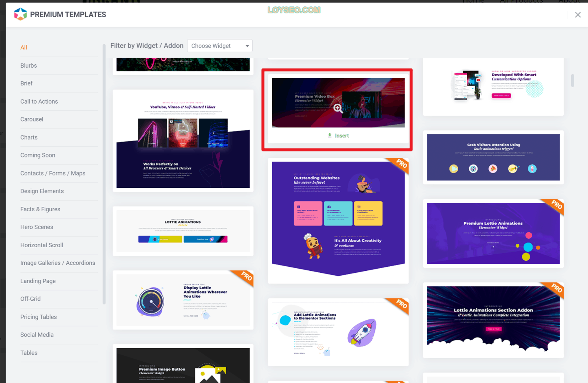Select the All category
The image size is (588, 383).
(x=24, y=48)
